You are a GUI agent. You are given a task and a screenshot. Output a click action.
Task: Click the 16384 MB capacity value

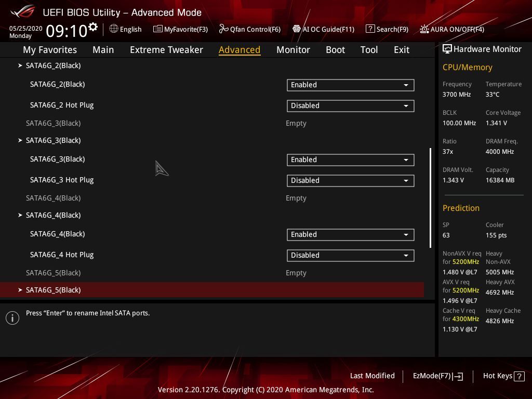500,180
